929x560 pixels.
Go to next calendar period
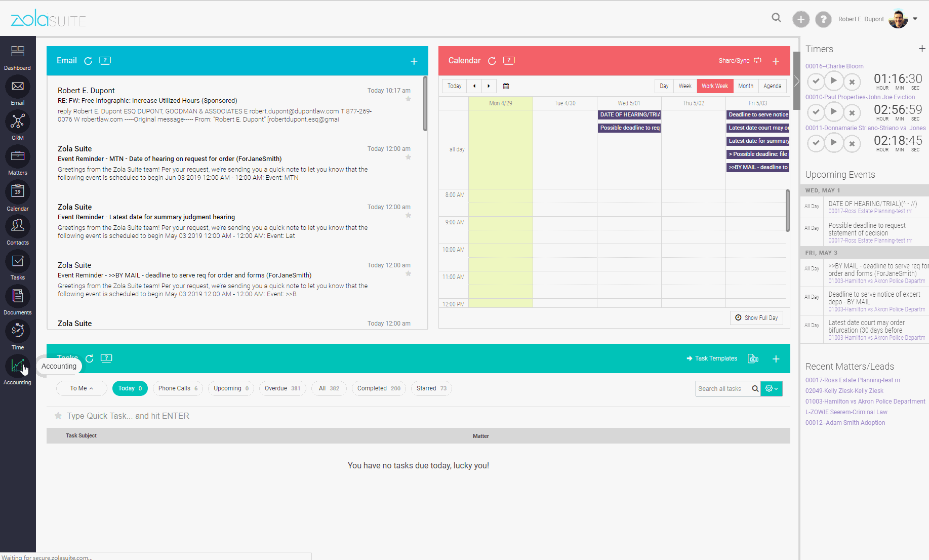tap(489, 86)
